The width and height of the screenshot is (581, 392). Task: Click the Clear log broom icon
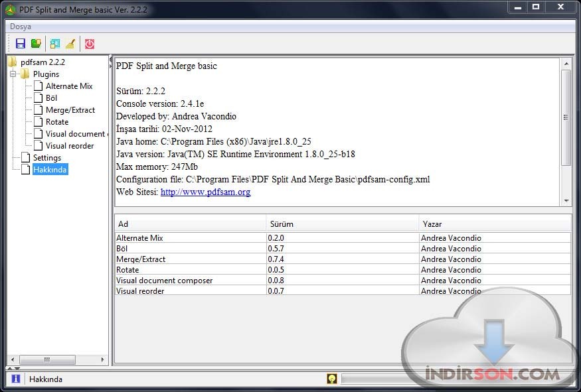pos(70,44)
